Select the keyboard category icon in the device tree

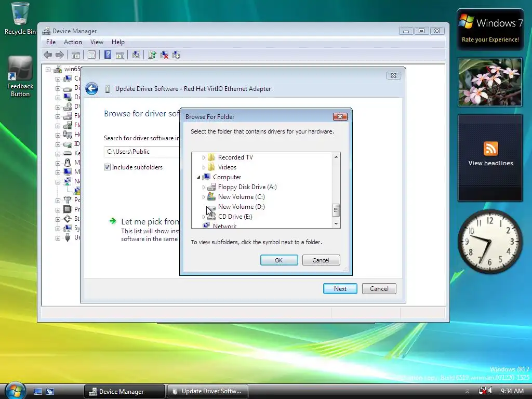(68, 153)
